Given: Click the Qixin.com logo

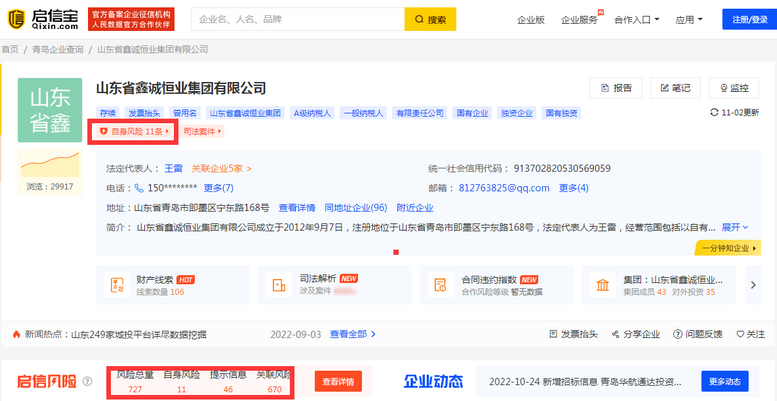Looking at the screenshot, I should [x=43, y=19].
